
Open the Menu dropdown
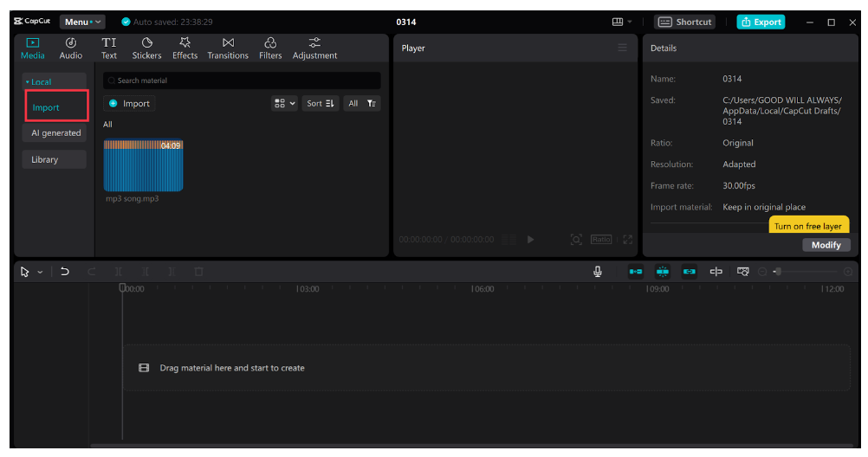tap(82, 23)
